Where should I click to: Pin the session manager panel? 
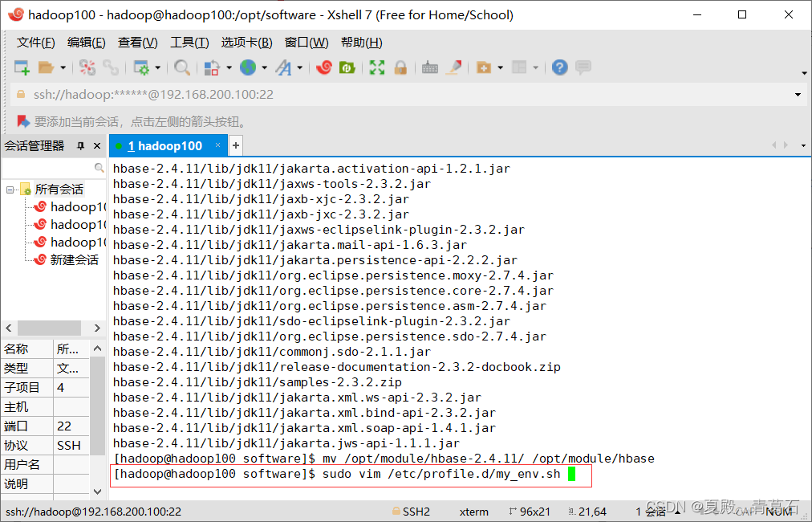pyautogui.click(x=81, y=146)
